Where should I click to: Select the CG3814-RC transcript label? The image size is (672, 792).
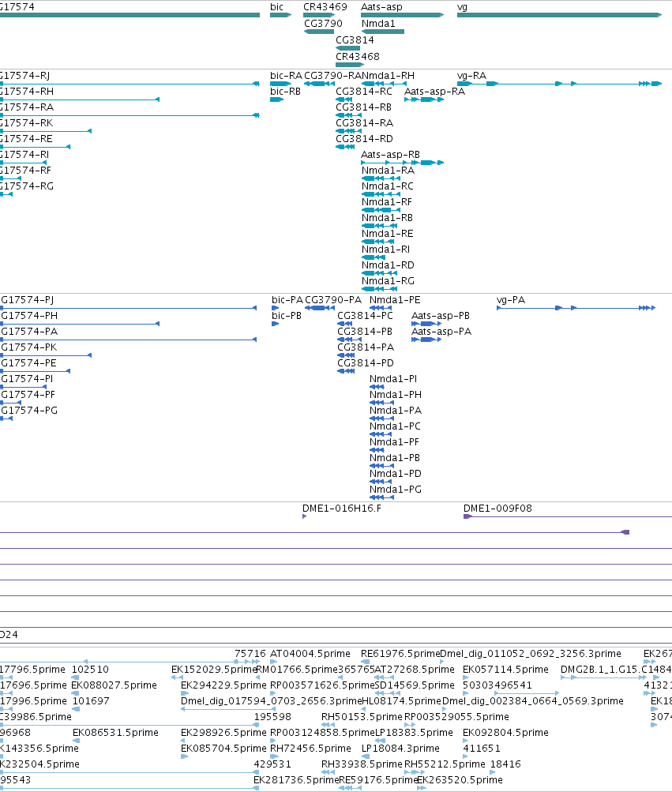point(364,92)
